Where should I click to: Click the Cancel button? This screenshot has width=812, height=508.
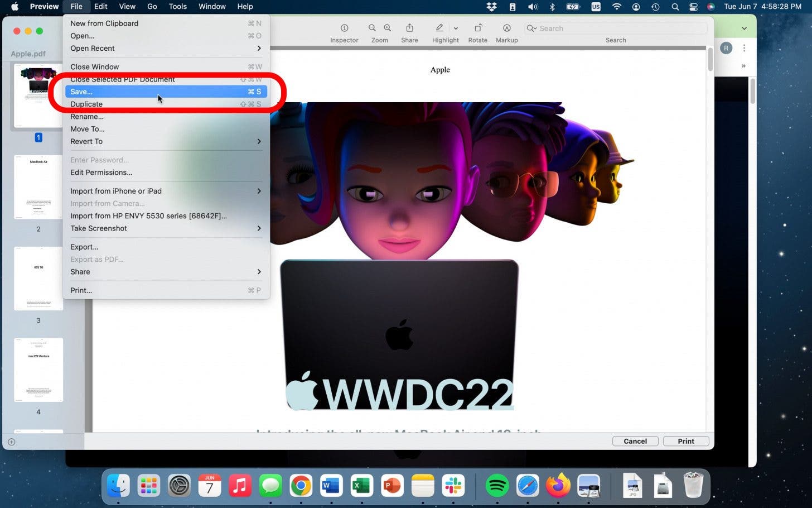[x=635, y=441]
